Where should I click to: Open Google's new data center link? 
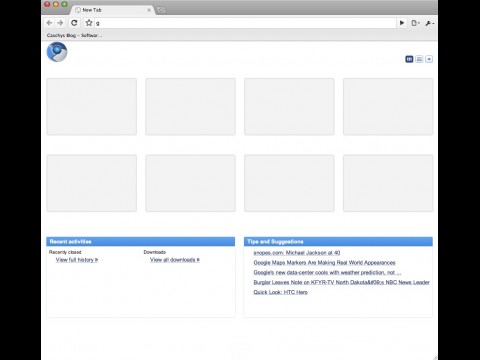click(327, 272)
